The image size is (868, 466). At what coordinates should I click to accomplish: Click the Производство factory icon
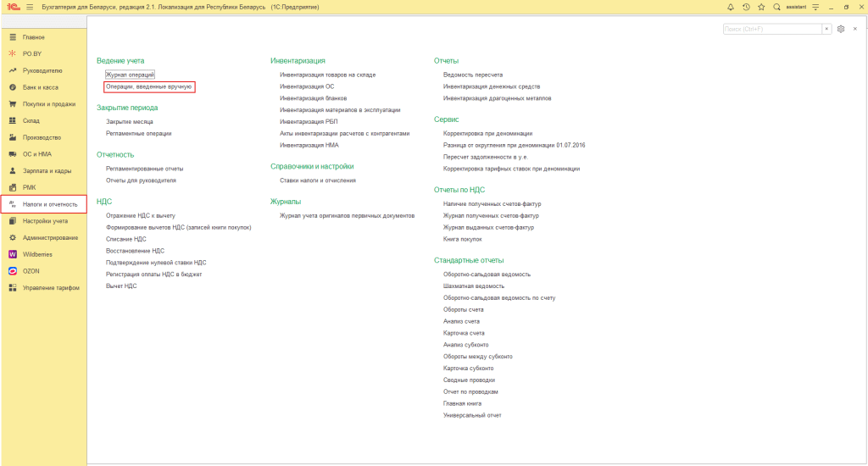click(12, 137)
